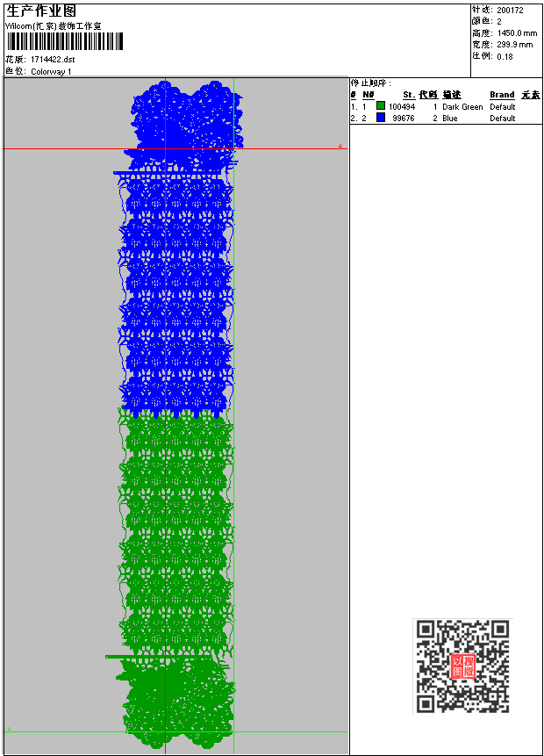Click 'Default' brand in the Dark Green row
Screen dimensions: 544x756
click(x=503, y=106)
